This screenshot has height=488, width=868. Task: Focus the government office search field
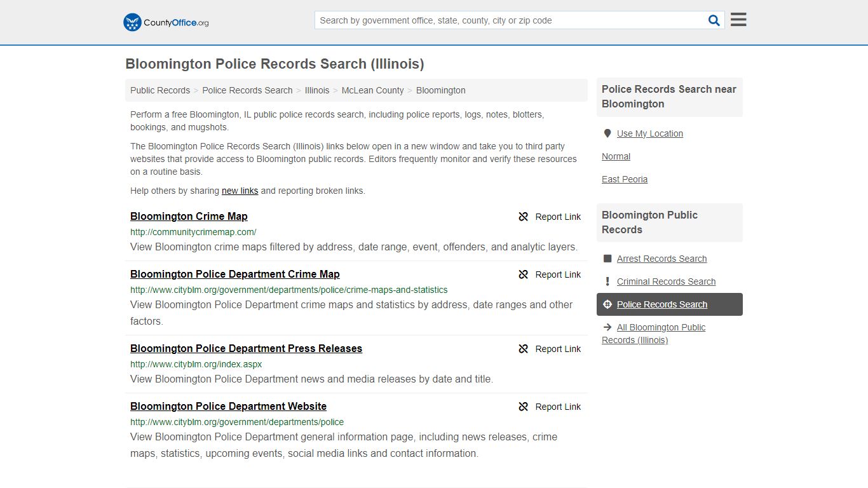pyautogui.click(x=512, y=20)
